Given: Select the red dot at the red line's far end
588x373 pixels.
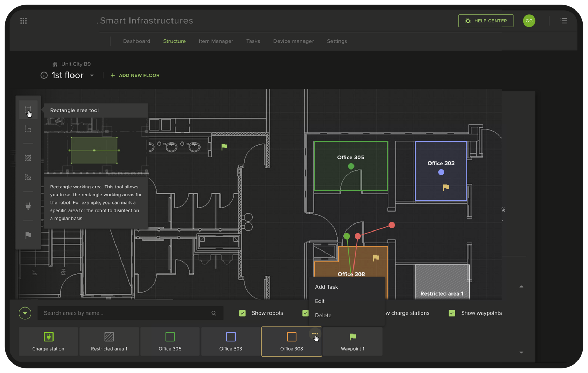Looking at the screenshot, I should coord(392,225).
